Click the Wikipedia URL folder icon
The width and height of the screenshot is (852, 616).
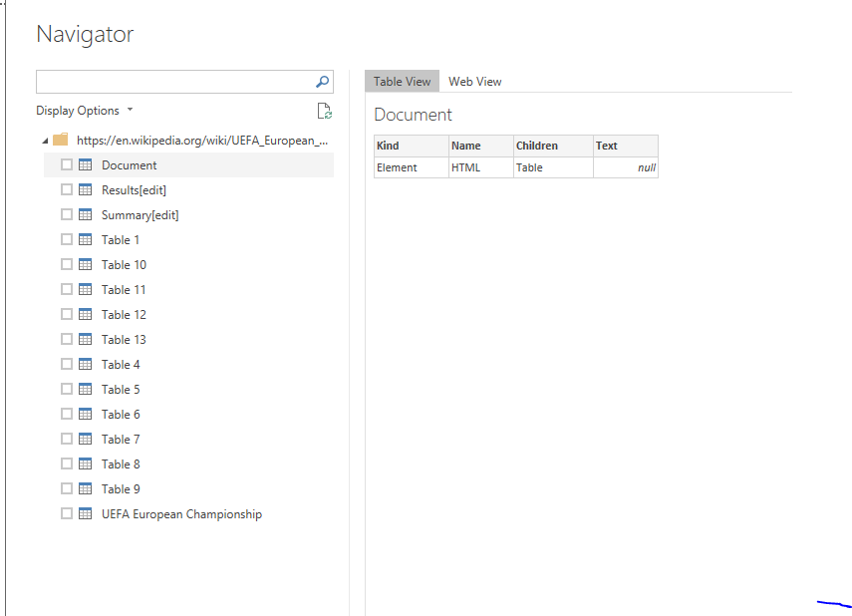pos(61,140)
